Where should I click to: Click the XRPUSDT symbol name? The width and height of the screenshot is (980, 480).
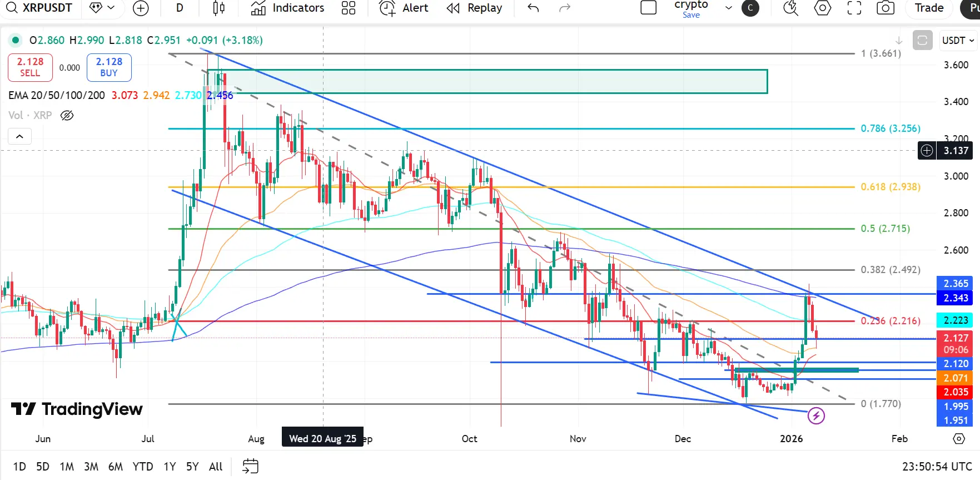47,8
